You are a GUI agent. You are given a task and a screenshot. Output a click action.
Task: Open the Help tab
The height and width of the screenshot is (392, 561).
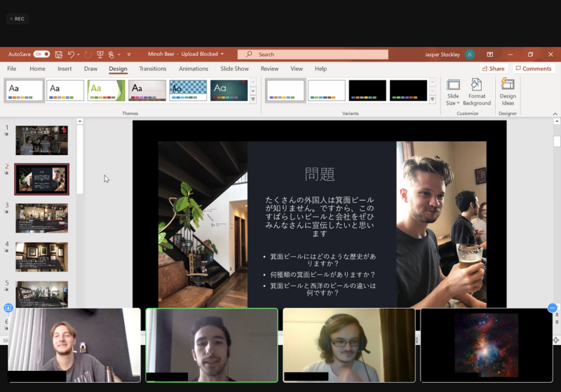point(321,69)
